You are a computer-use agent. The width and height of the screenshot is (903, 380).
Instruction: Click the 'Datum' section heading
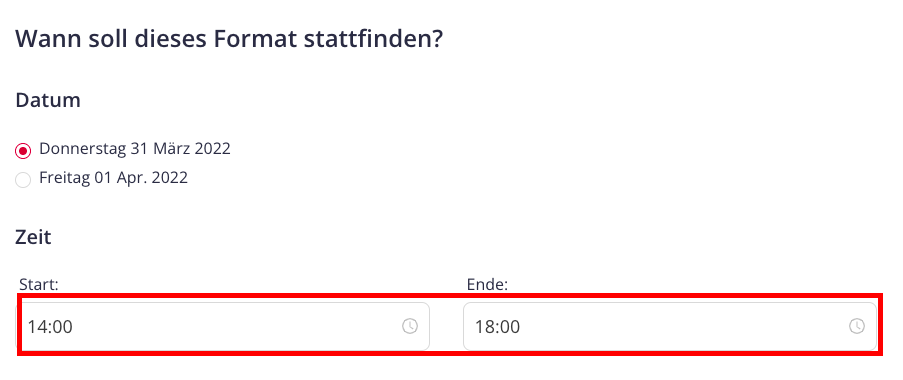point(48,100)
